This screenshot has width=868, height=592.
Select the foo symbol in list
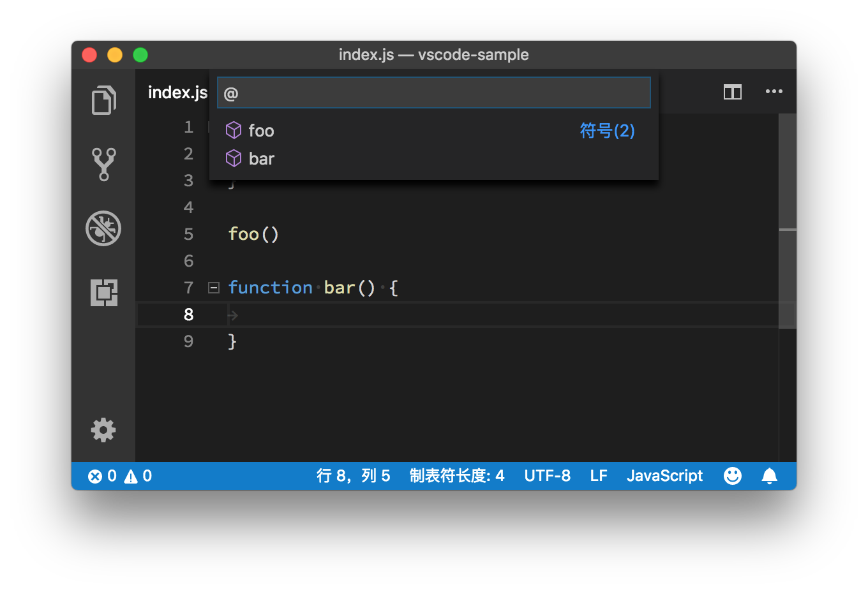[261, 131]
